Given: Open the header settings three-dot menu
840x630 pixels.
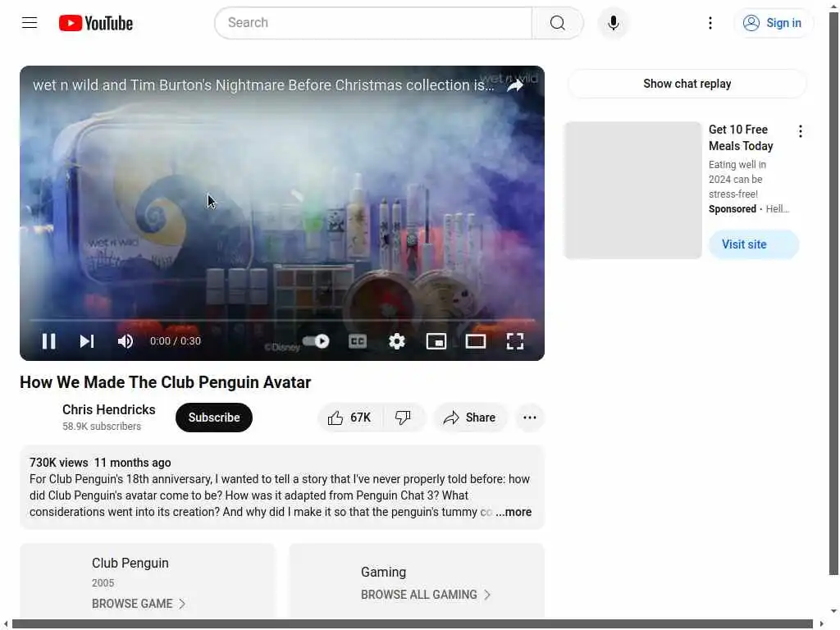Looking at the screenshot, I should pos(710,22).
